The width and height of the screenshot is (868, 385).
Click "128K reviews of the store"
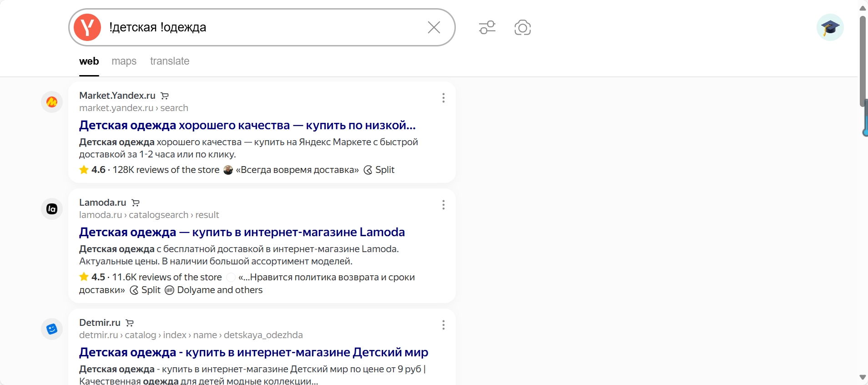click(x=166, y=170)
